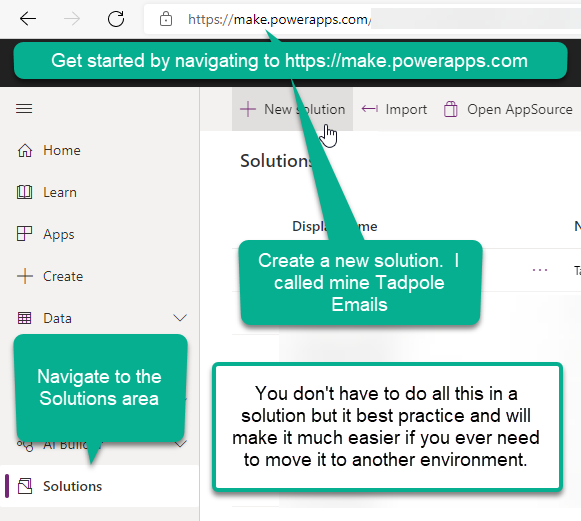The width and height of the screenshot is (581, 521).
Task: Click the Import toolbar button
Action: click(x=394, y=109)
